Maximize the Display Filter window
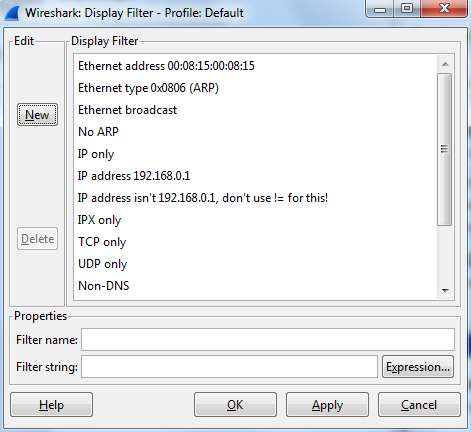 click(x=407, y=8)
